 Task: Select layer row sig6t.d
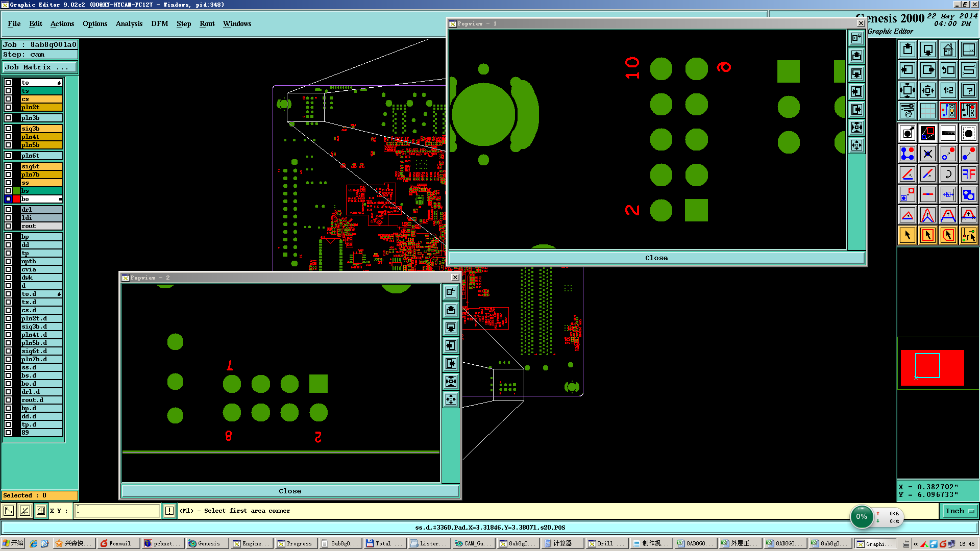[x=41, y=351]
